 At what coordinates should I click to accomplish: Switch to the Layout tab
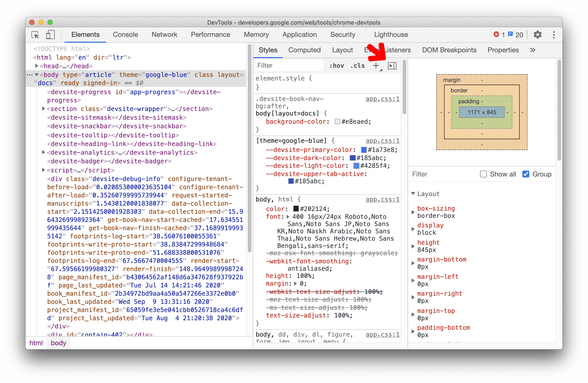(x=343, y=50)
